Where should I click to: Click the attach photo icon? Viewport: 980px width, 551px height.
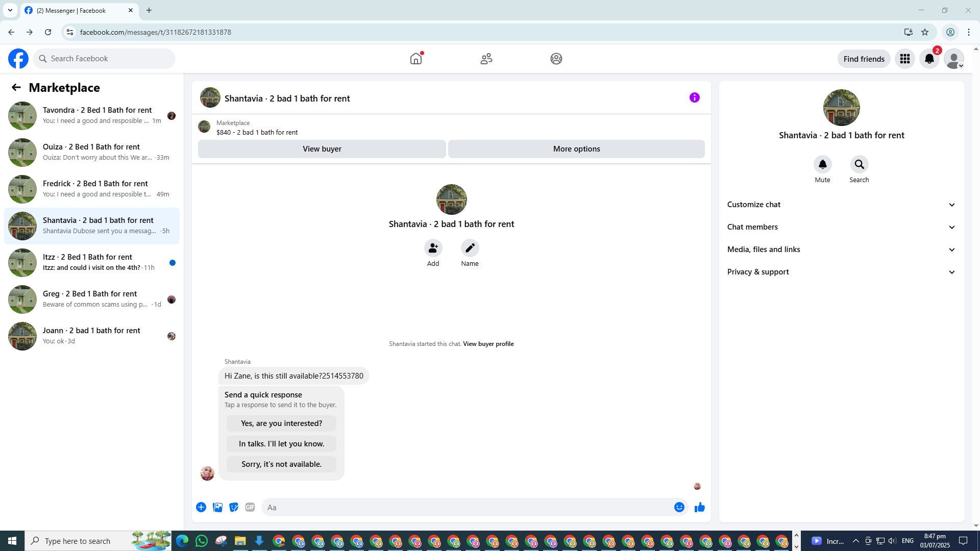217,507
